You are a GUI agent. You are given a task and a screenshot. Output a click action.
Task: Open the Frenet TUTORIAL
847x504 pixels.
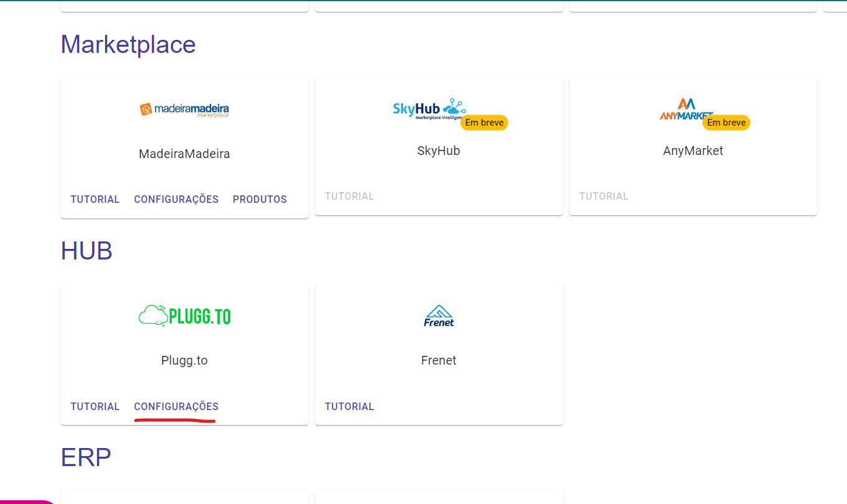350,406
